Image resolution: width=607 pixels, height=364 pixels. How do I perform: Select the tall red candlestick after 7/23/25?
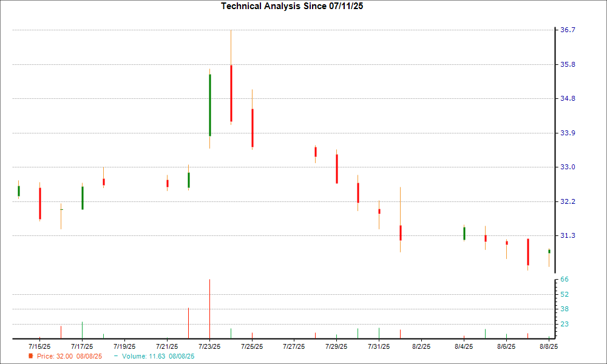(231, 93)
